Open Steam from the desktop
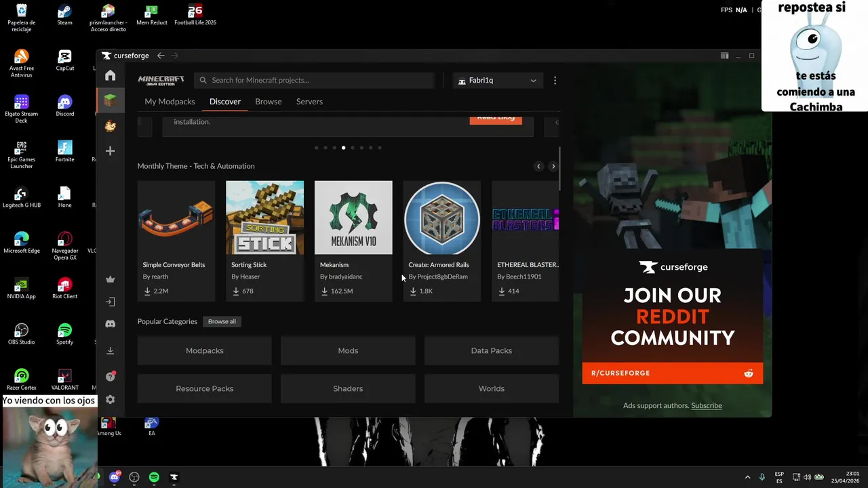The image size is (868, 488). point(64,15)
